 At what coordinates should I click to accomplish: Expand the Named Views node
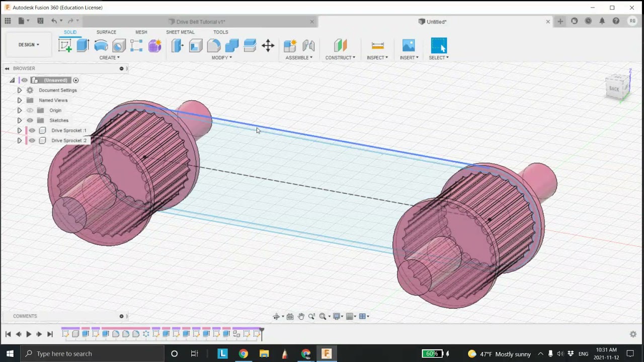tap(19, 100)
